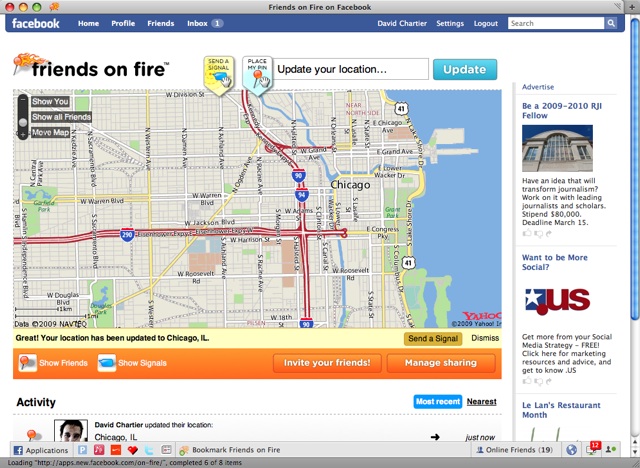Click the .US logo ad image
This screenshot has width=640, height=468.
click(x=558, y=301)
